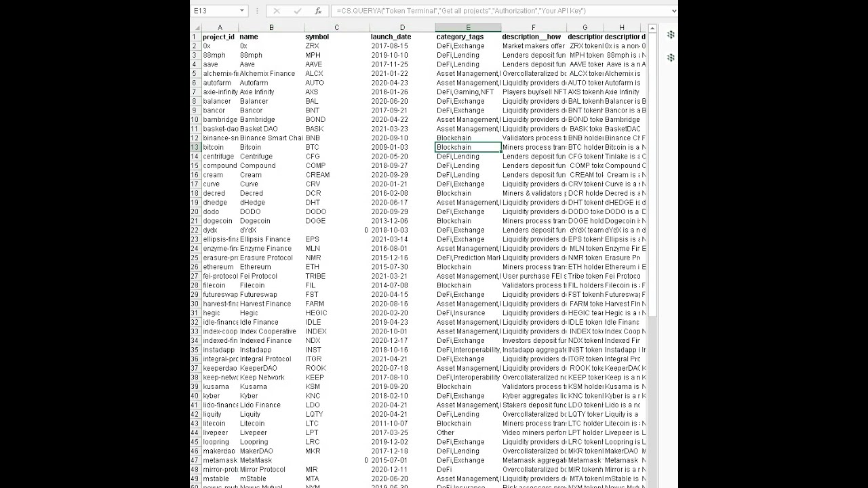Screen dimensions: 868x488
Task: Click the project_id header cell
Action: [220, 37]
